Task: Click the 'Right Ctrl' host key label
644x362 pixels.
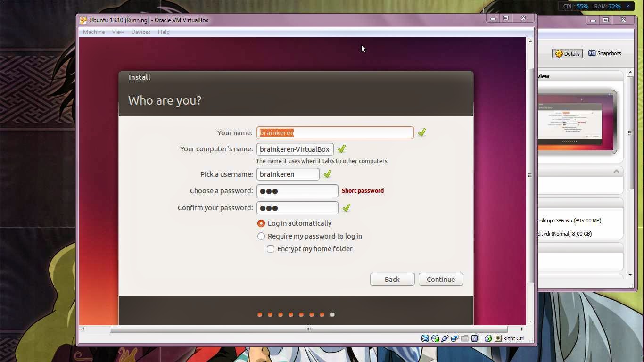Action: pyautogui.click(x=513, y=338)
